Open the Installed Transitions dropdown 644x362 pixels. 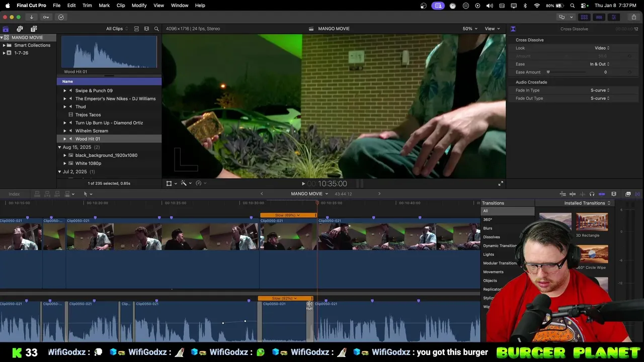(587, 203)
